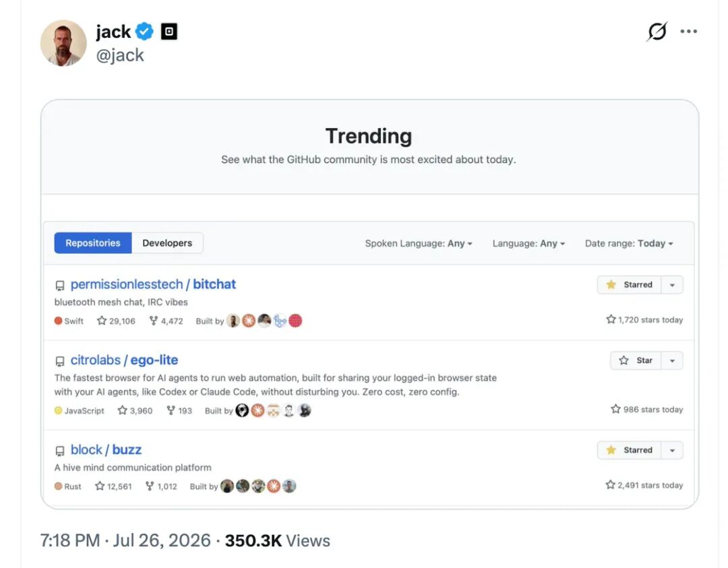Click the first contributor avatar for buzz
Viewport: 728px width, 568px height.
(x=227, y=486)
